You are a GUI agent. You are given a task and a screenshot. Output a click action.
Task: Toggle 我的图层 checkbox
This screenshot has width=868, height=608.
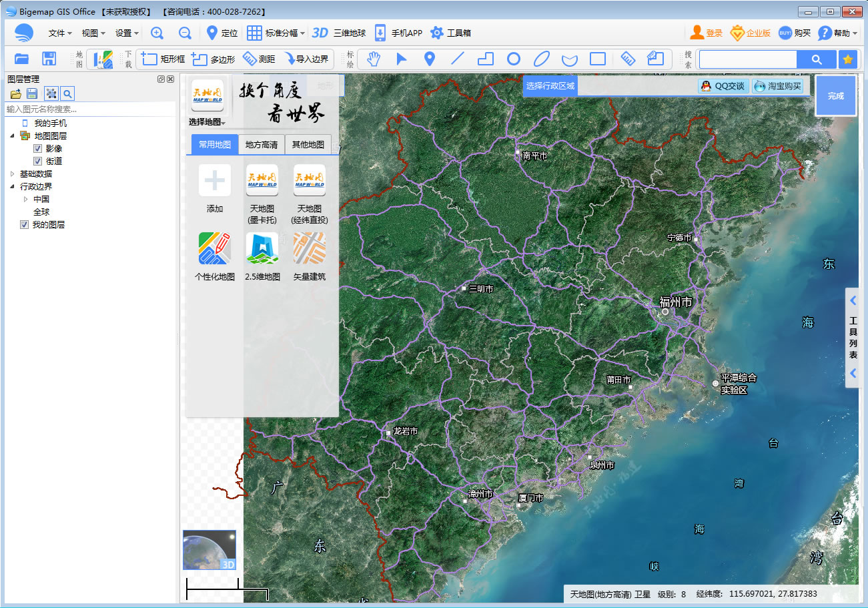pos(25,225)
